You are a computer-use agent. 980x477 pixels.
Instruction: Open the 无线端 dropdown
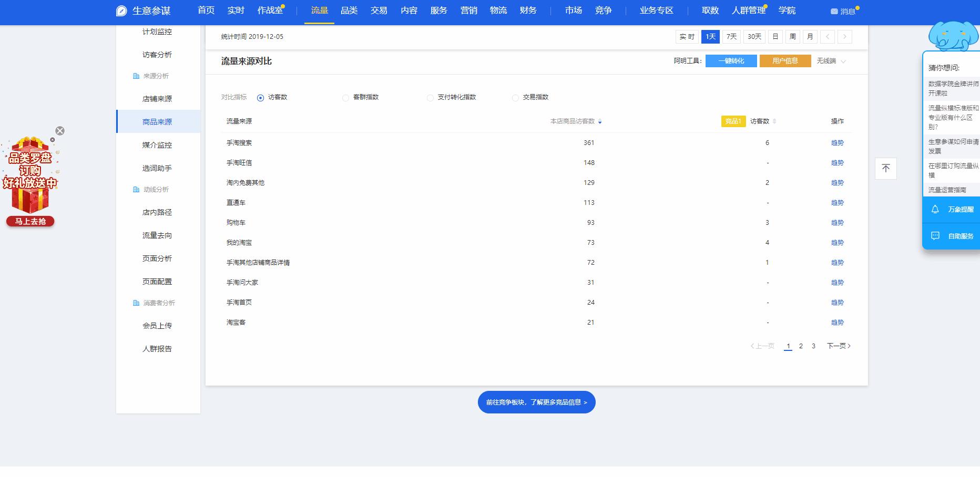pyautogui.click(x=831, y=61)
